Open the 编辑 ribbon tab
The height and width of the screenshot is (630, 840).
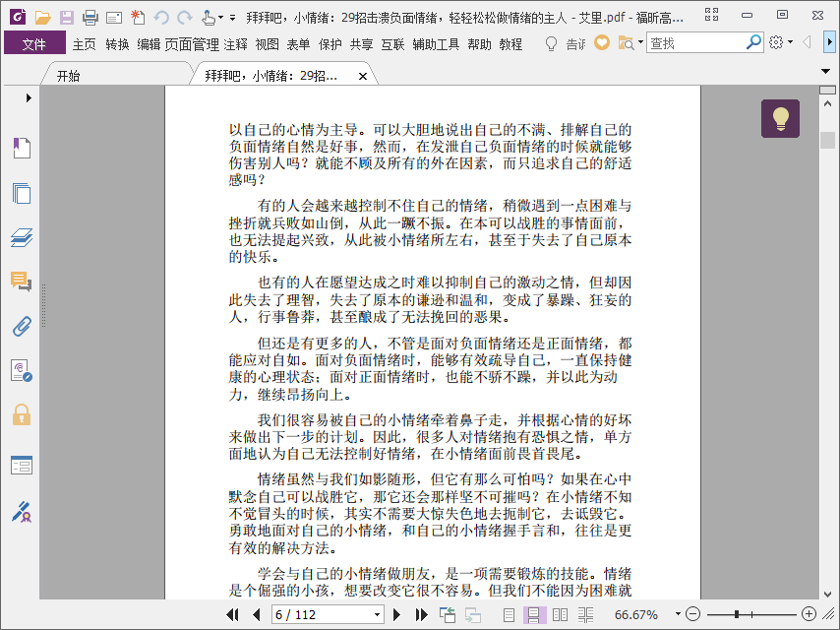point(149,44)
